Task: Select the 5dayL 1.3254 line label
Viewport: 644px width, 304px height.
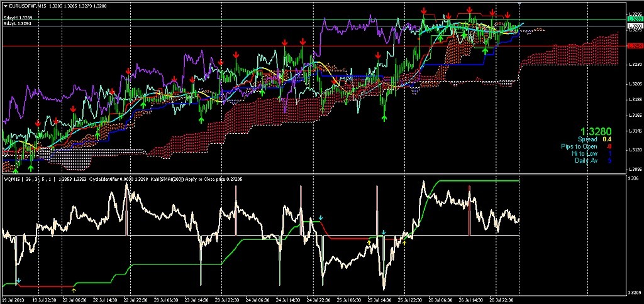Action: click(18, 23)
